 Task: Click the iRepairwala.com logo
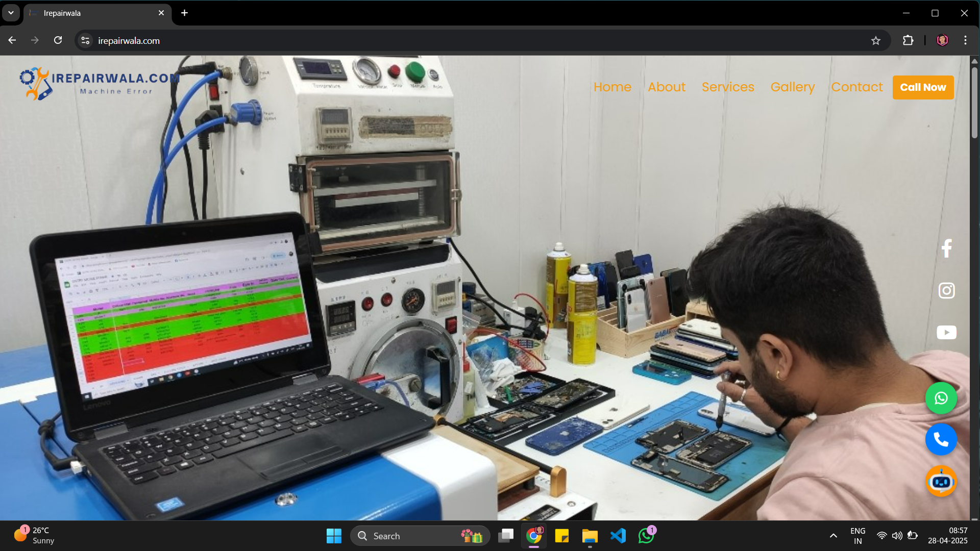100,84
